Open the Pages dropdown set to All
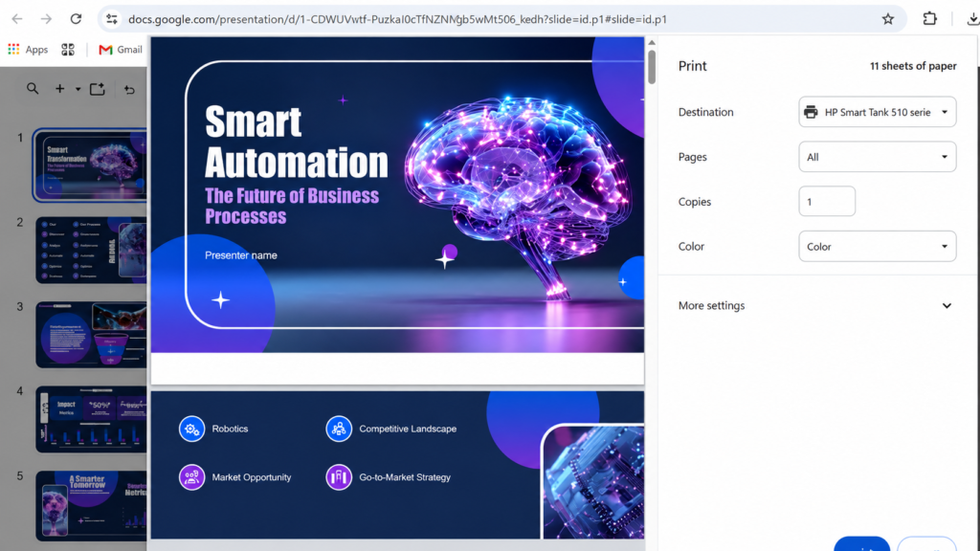This screenshot has height=551, width=980. click(x=877, y=157)
